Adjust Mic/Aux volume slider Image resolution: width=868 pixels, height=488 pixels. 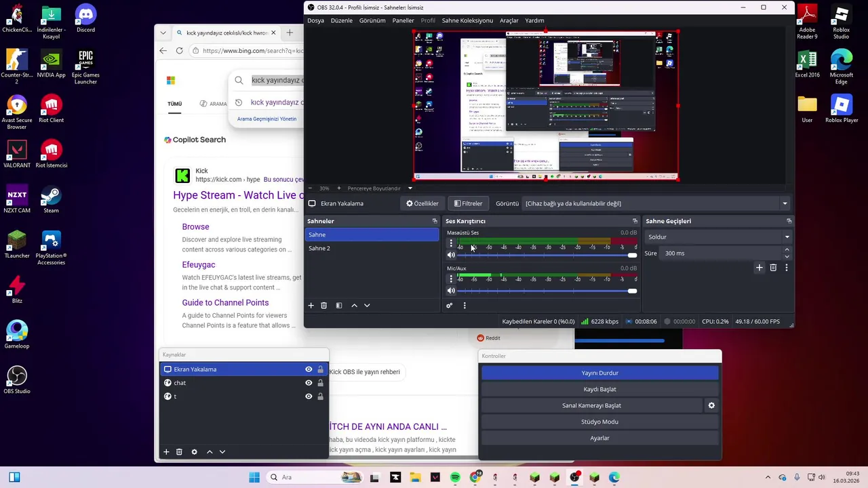547,291
